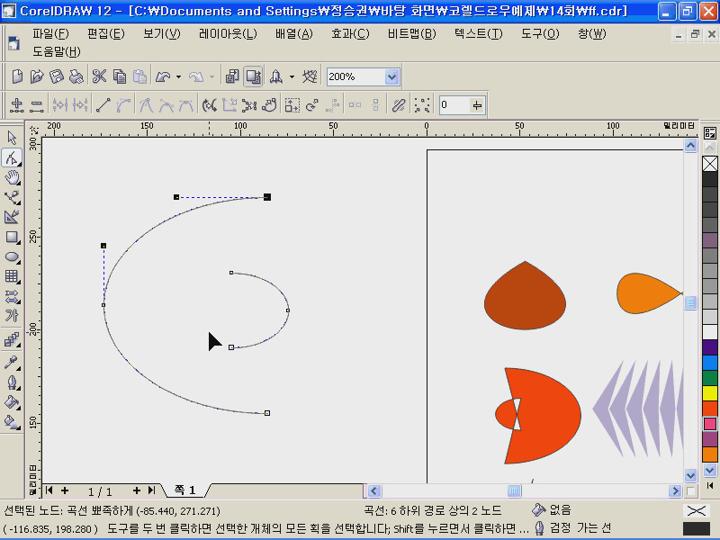Open the 편집(E) menu
The width and height of the screenshot is (720, 540).
point(106,34)
